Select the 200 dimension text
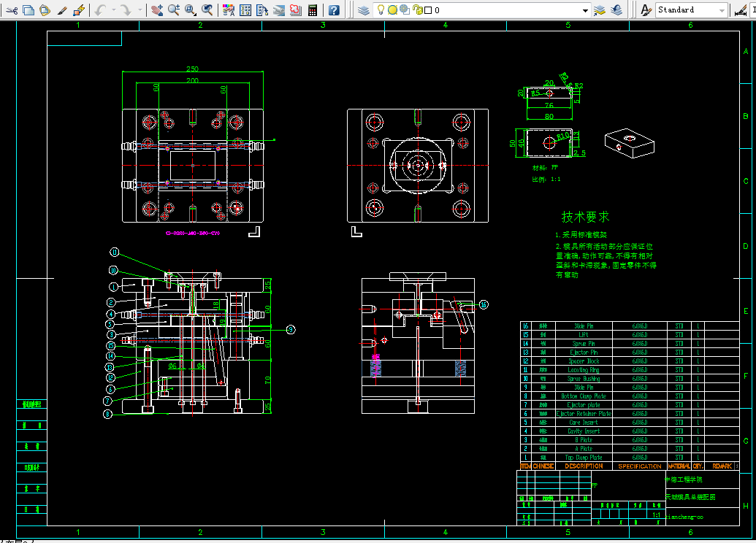The height and width of the screenshot is (543, 756). pos(192,80)
